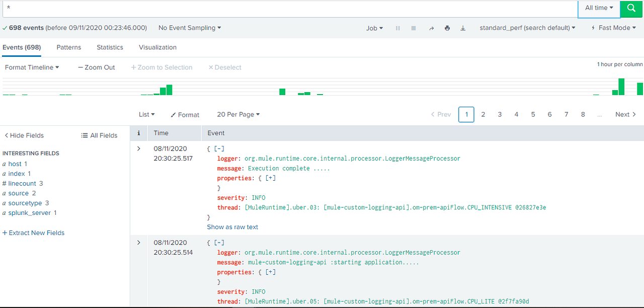
Task: Pause the running search job
Action: point(397,28)
